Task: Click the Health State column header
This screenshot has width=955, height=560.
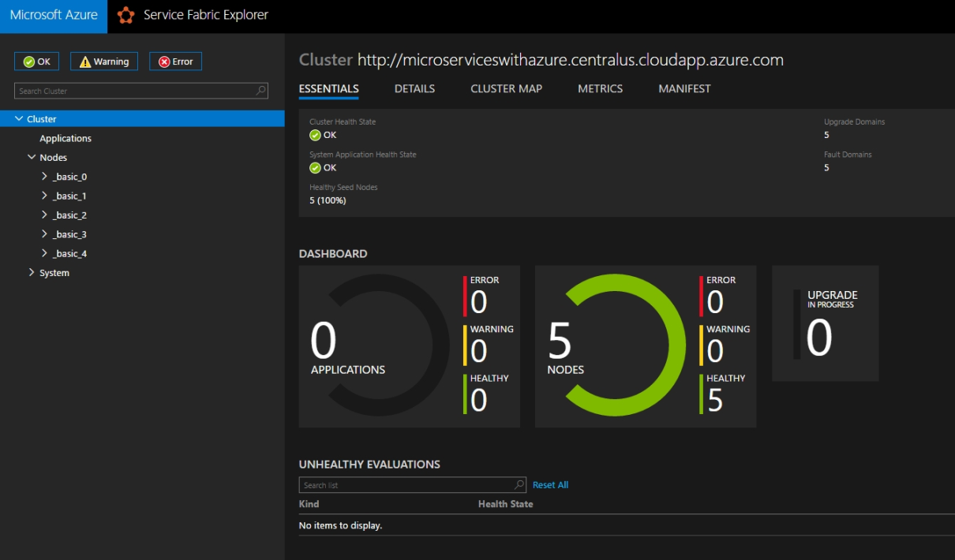Action: (x=506, y=504)
